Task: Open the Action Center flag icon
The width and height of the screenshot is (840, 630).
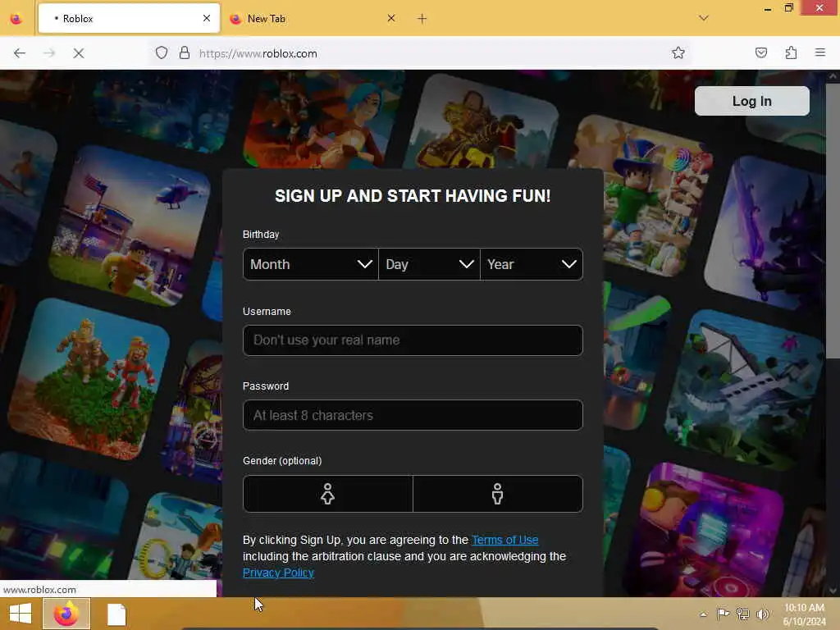Action: click(x=723, y=614)
